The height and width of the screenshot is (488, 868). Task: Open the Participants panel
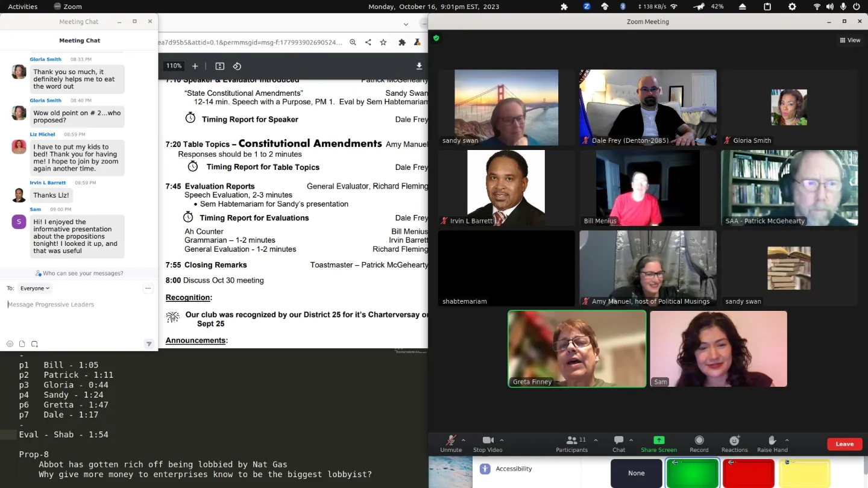(571, 444)
